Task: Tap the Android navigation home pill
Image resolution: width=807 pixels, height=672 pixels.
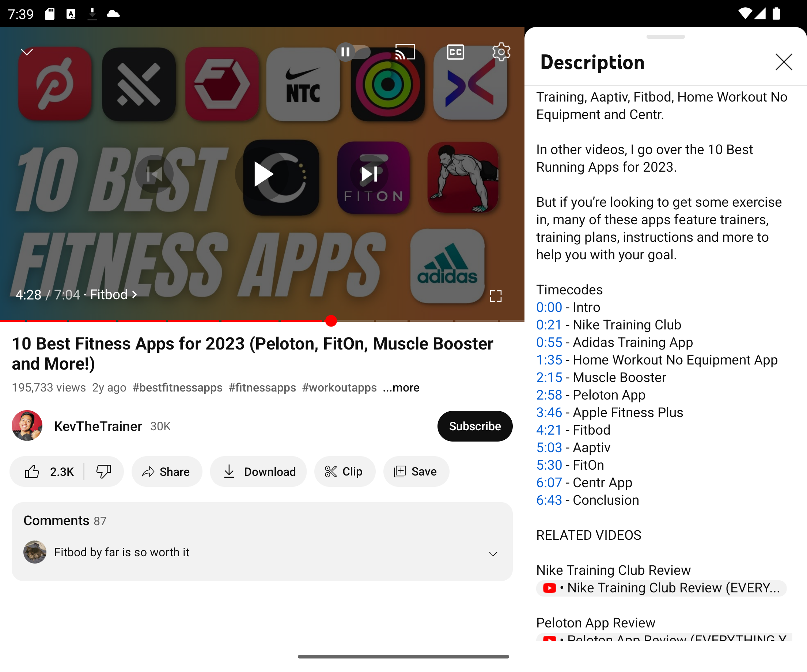Action: pos(403,656)
